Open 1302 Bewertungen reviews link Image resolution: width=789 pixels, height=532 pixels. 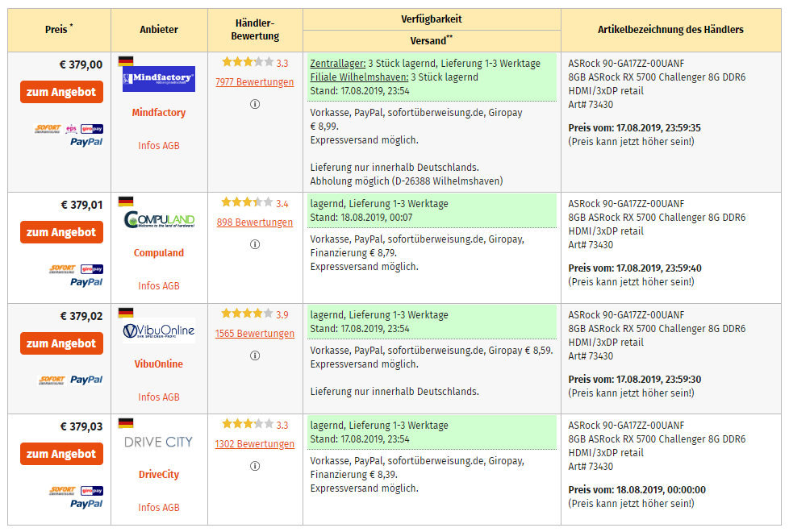(x=255, y=444)
